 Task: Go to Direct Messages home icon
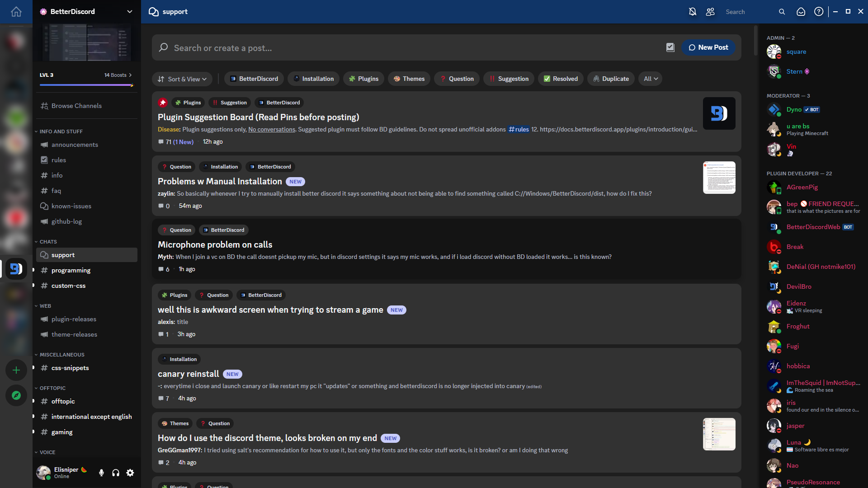[x=16, y=12]
